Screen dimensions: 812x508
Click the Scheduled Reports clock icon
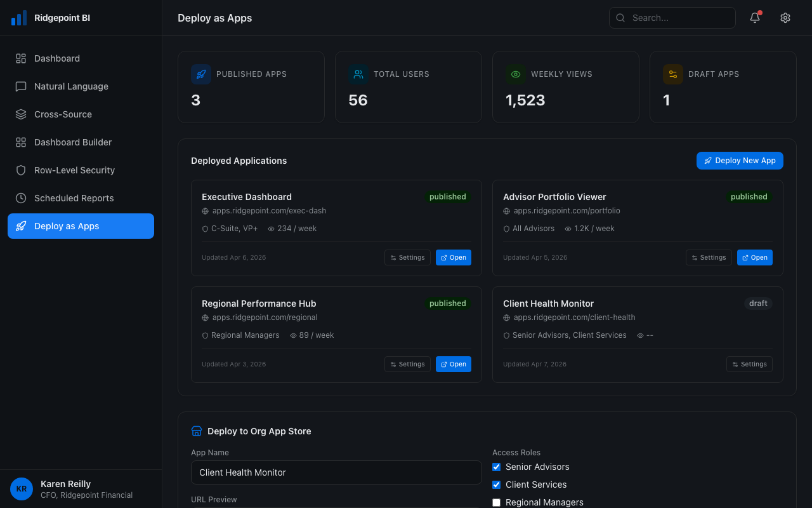tap(20, 198)
